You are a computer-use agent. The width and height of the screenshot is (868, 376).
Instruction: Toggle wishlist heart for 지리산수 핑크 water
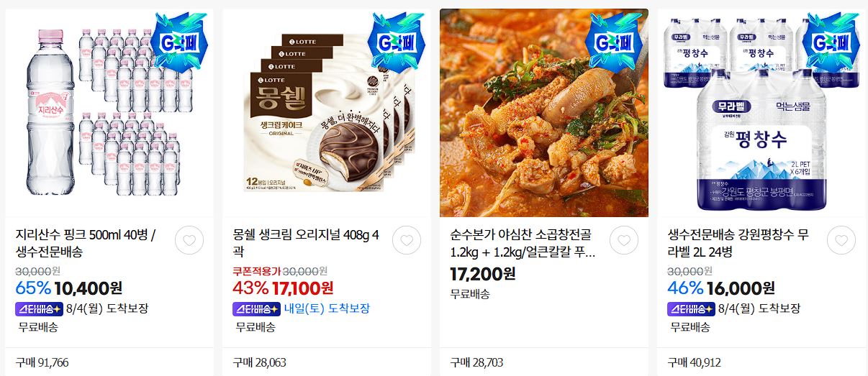click(x=189, y=240)
